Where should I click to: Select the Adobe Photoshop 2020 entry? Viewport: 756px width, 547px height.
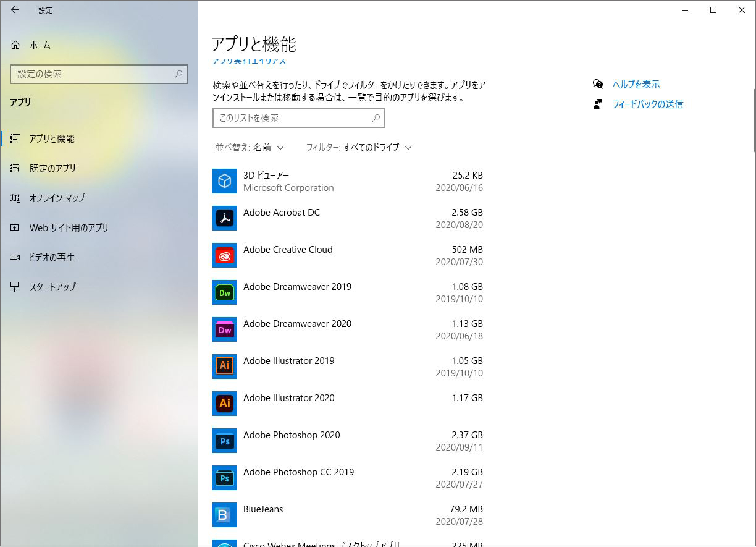click(292, 435)
